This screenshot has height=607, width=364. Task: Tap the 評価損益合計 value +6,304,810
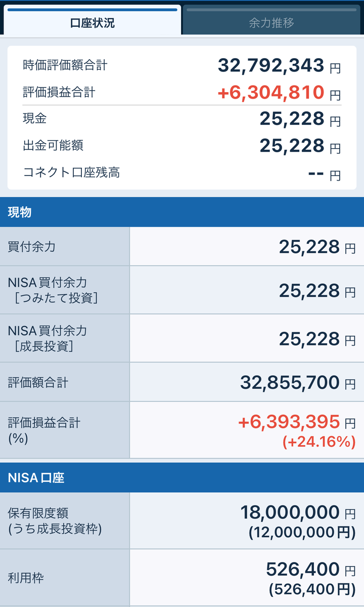(271, 92)
